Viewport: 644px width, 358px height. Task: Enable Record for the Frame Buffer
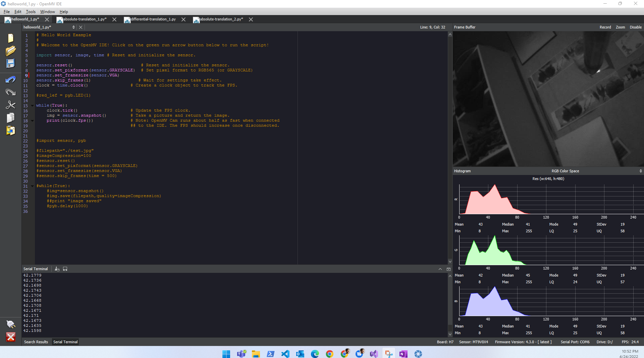click(605, 27)
